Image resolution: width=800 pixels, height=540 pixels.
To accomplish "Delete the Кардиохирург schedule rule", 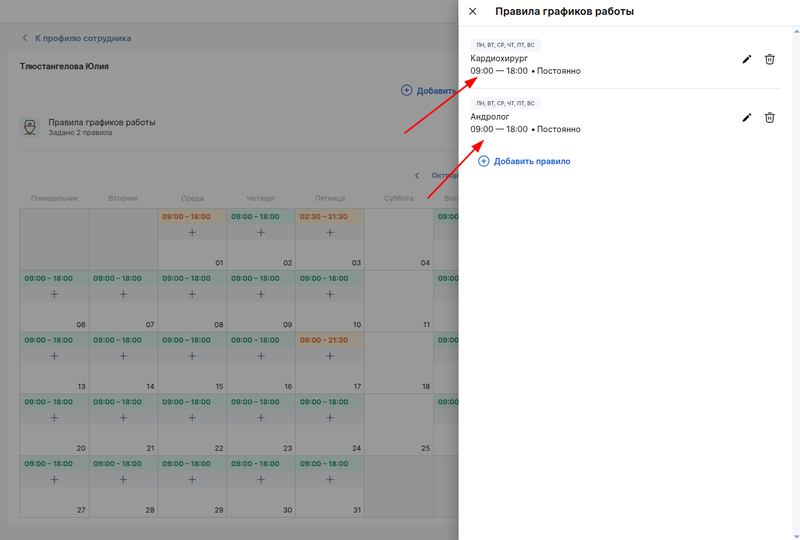I will pos(769,60).
